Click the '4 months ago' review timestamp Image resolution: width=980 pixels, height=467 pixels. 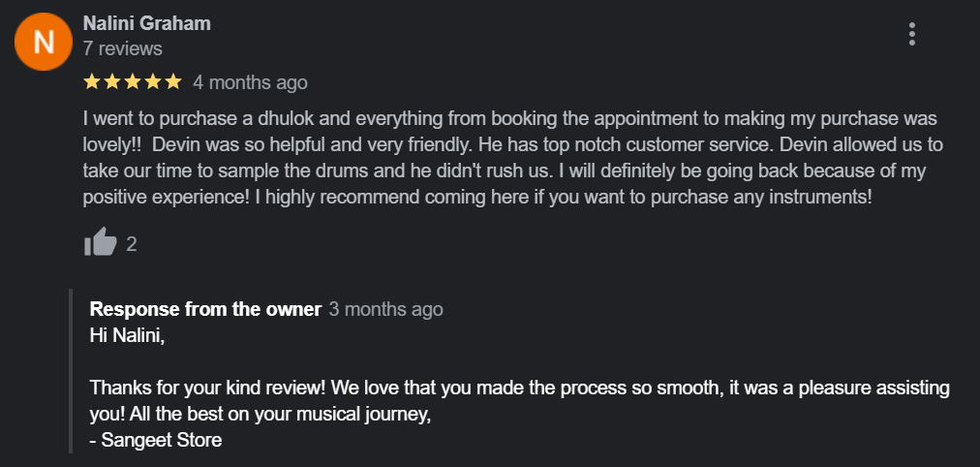[250, 82]
